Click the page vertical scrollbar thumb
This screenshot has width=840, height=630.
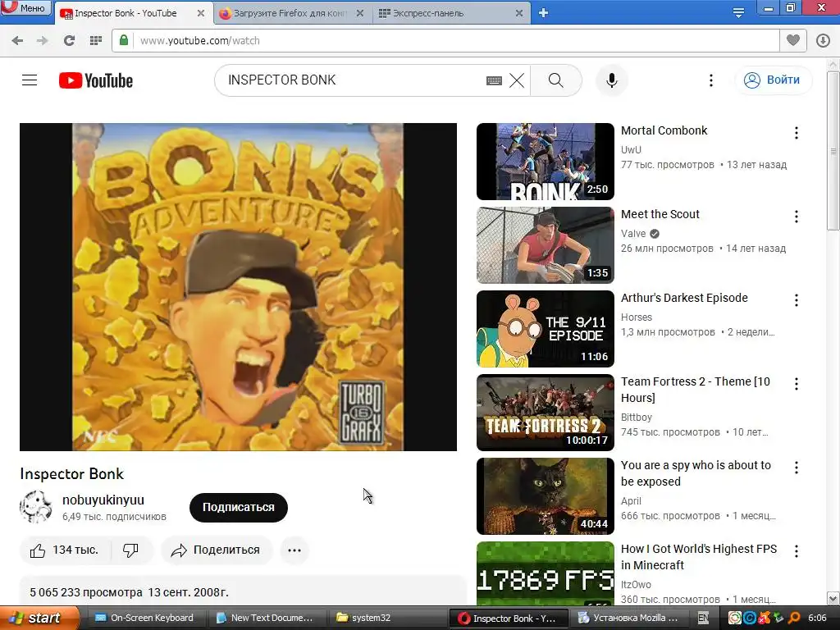(x=833, y=151)
